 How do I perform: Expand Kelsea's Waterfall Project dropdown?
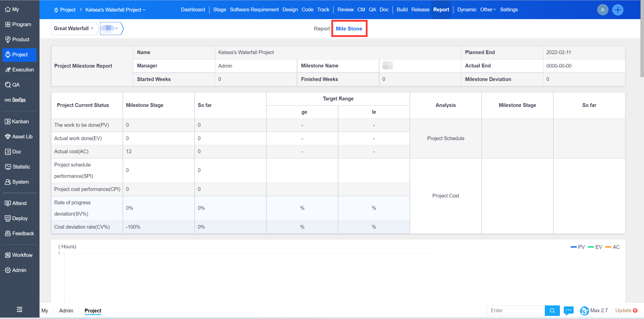[115, 10]
